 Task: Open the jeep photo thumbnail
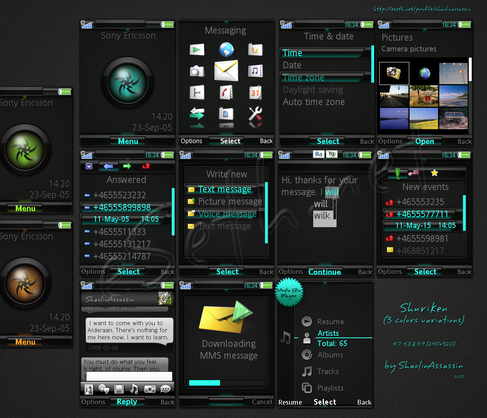tap(453, 119)
